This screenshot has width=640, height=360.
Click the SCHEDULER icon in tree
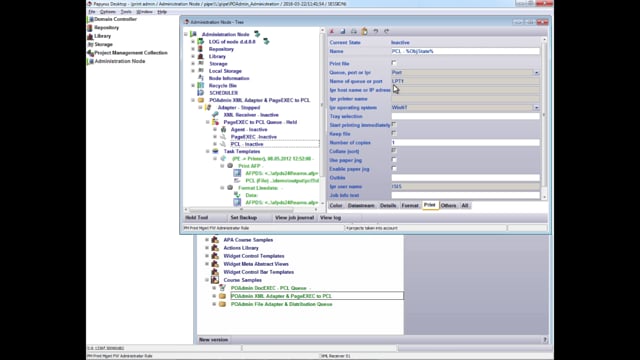(201, 93)
